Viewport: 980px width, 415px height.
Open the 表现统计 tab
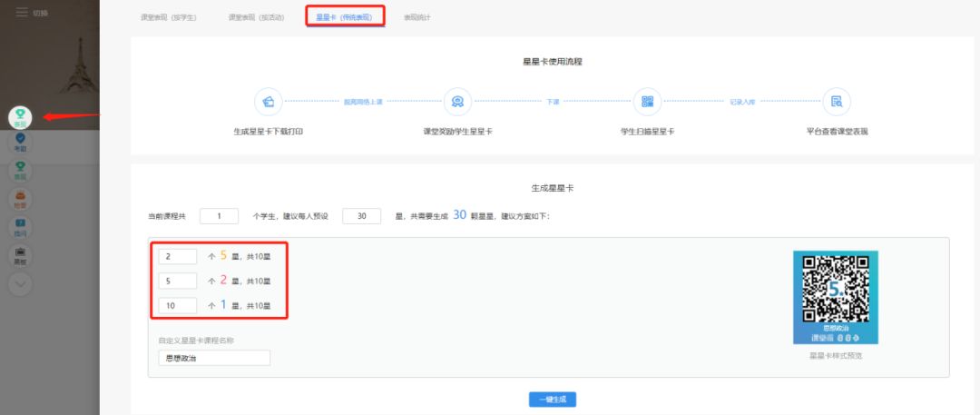tap(416, 17)
